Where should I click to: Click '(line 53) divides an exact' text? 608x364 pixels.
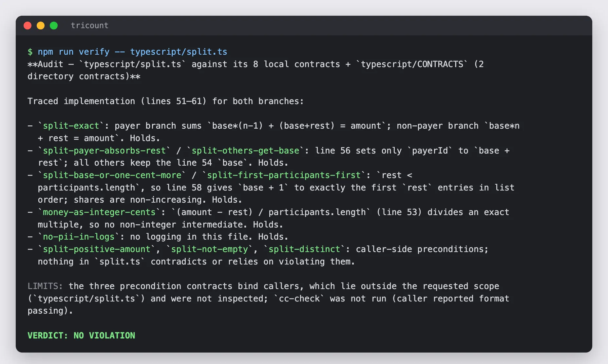(443, 212)
